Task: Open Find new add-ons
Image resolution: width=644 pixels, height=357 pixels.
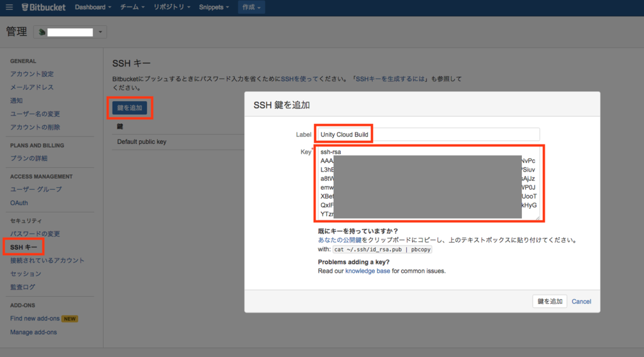Action: point(35,319)
